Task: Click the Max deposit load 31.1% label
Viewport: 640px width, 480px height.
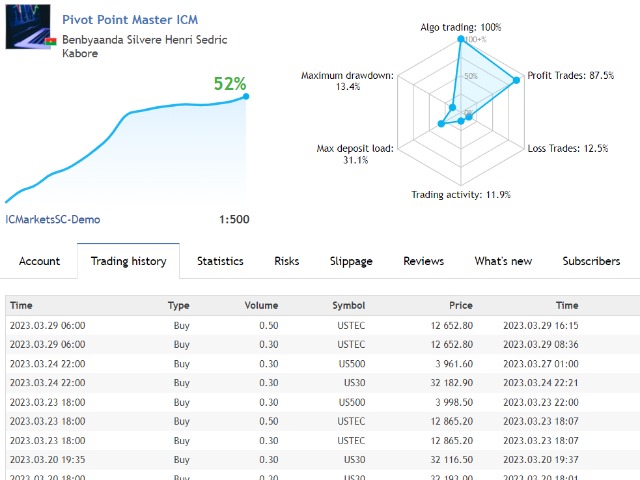Action: pyautogui.click(x=355, y=154)
